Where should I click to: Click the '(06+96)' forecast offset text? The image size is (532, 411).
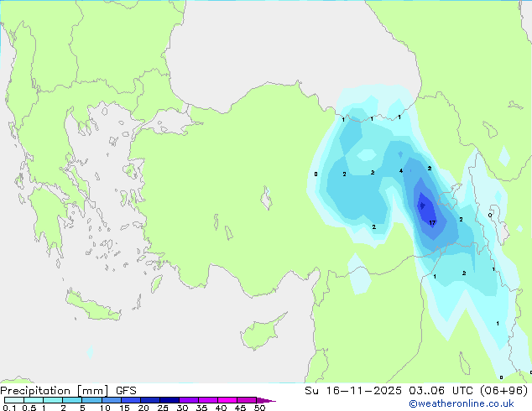(503, 391)
